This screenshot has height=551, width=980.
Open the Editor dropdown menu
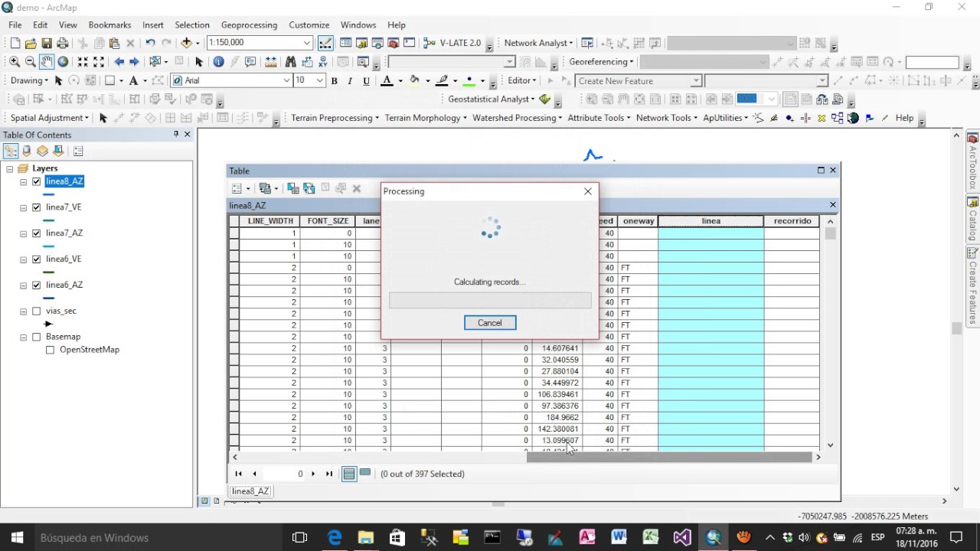click(x=522, y=80)
